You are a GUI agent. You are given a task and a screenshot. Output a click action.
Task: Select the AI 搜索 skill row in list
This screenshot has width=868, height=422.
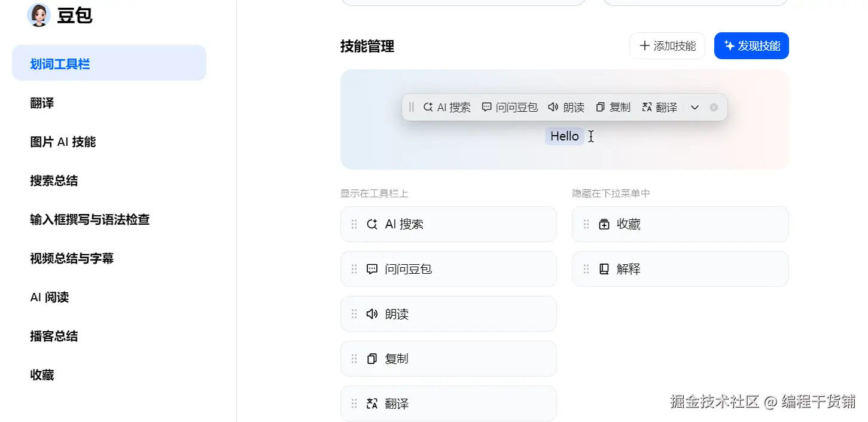point(449,224)
